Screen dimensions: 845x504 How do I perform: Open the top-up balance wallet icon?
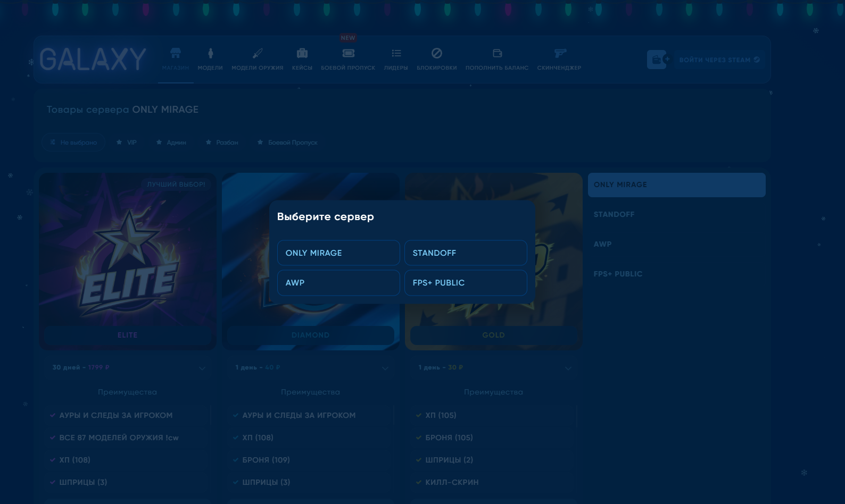click(x=497, y=53)
